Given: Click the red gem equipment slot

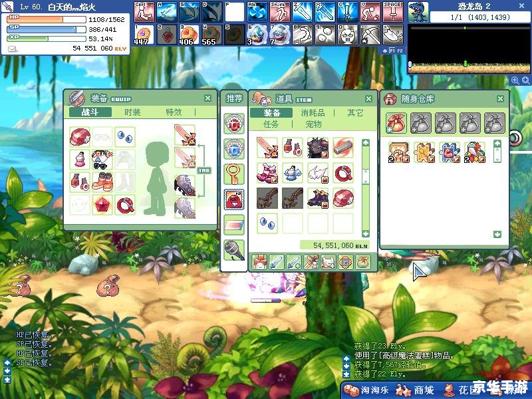Looking at the screenshot, I should coord(102,205).
